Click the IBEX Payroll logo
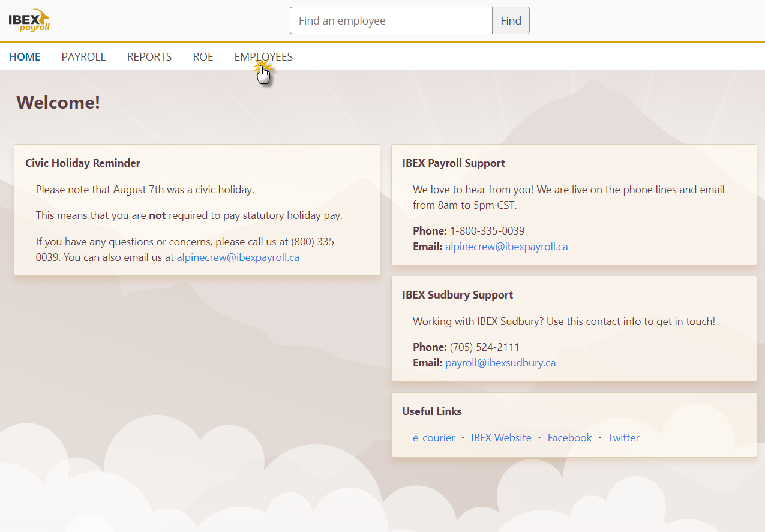The height and width of the screenshot is (532, 765). pyautogui.click(x=29, y=20)
